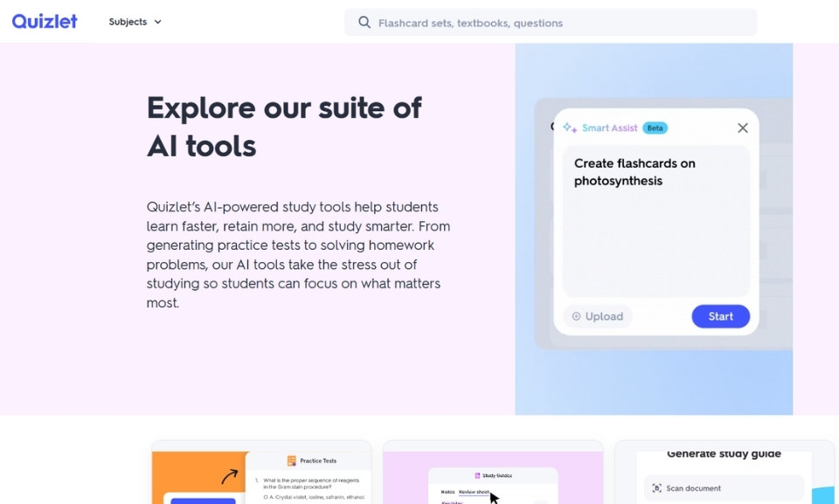Focus the flashcard sets search field
Viewport: 839px width, 504px height.
[551, 23]
